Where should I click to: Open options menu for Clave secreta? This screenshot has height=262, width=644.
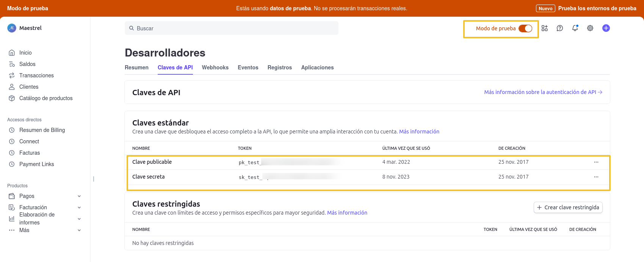click(x=596, y=177)
